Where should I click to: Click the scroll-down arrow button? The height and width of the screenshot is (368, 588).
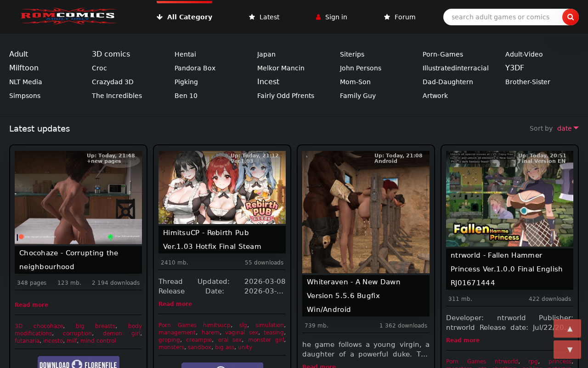tap(567, 350)
